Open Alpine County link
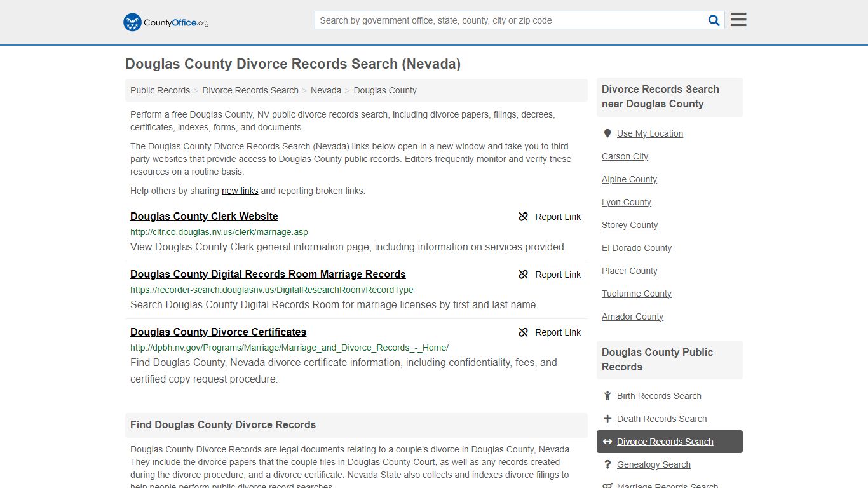Image resolution: width=868 pixels, height=488 pixels. (x=629, y=179)
